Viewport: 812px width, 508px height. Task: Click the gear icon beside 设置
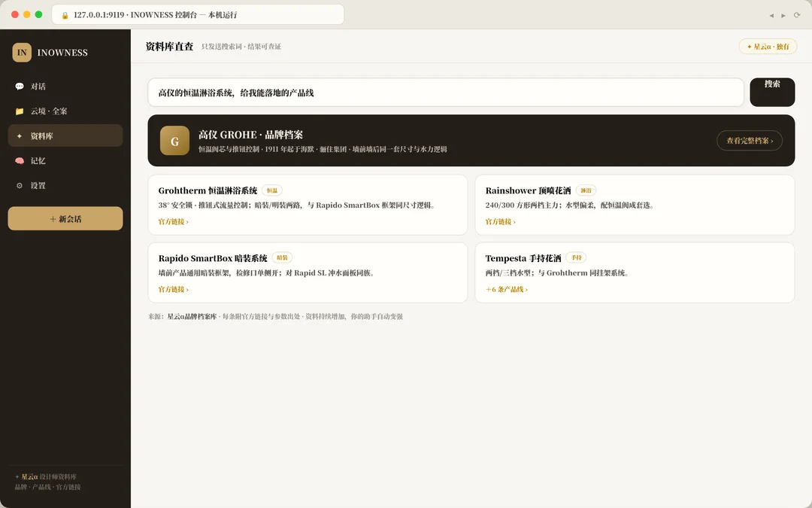(x=19, y=186)
